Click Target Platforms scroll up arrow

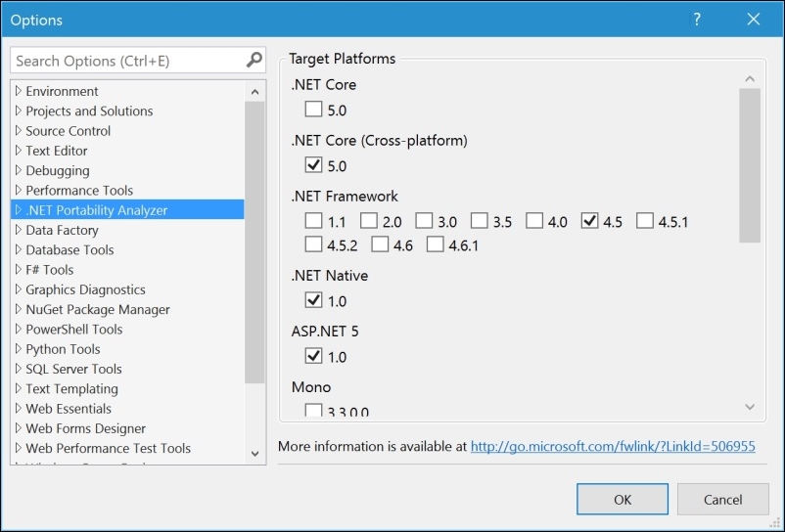point(750,78)
